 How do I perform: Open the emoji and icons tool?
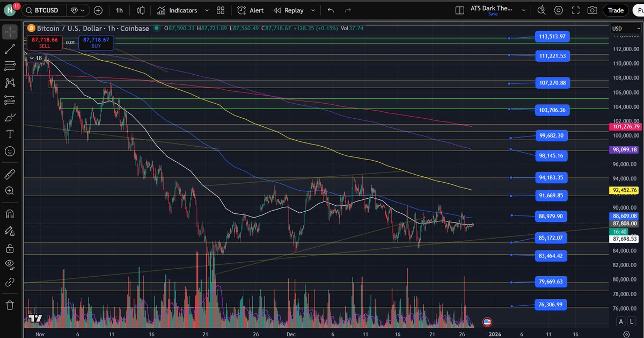(10, 152)
